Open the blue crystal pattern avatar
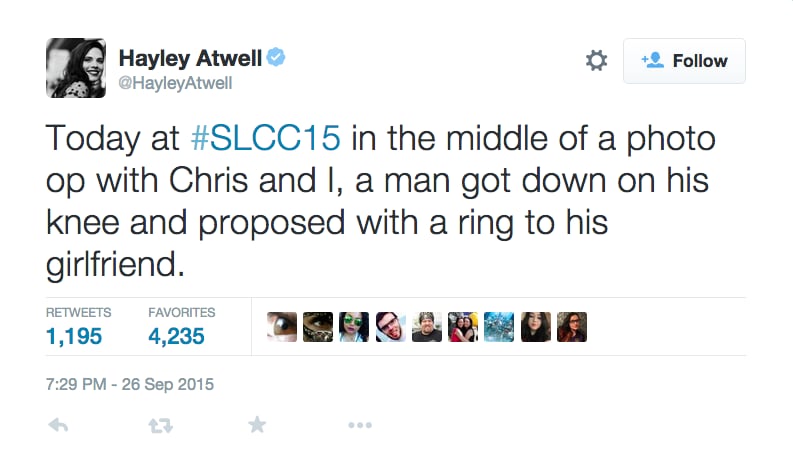Screen dimensions: 793x475 click(x=499, y=327)
